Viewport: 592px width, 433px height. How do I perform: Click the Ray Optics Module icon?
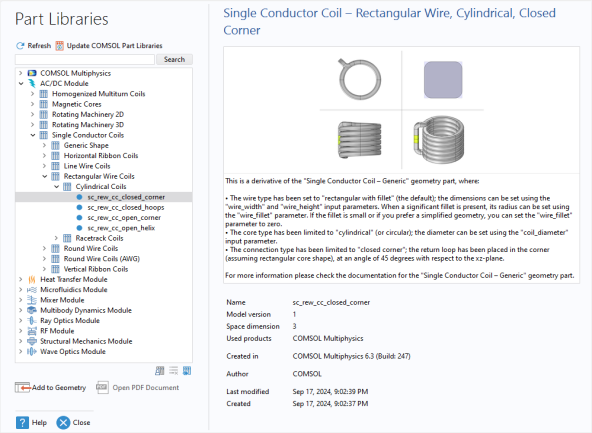(32, 321)
